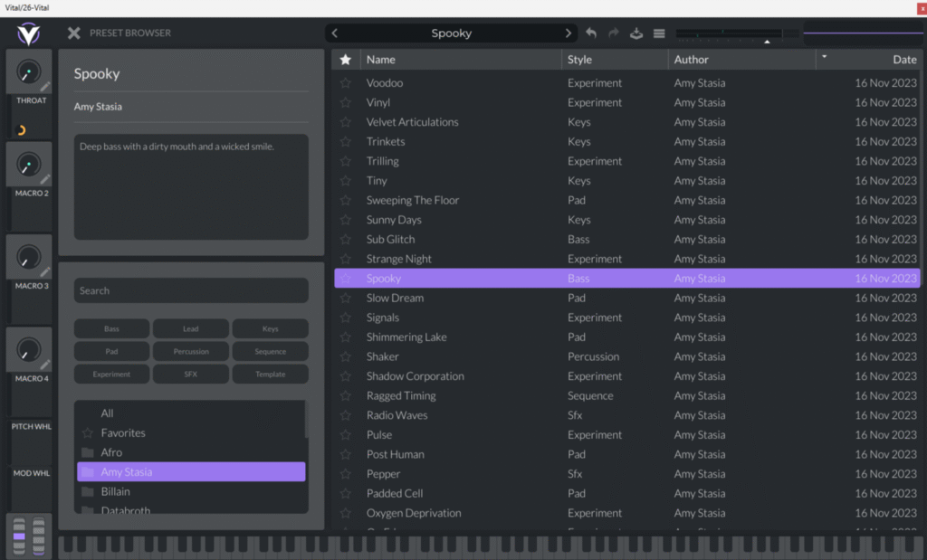Screen dimensions: 927x560
Task: Close the preset browser with X icon
Action: pyautogui.click(x=74, y=33)
